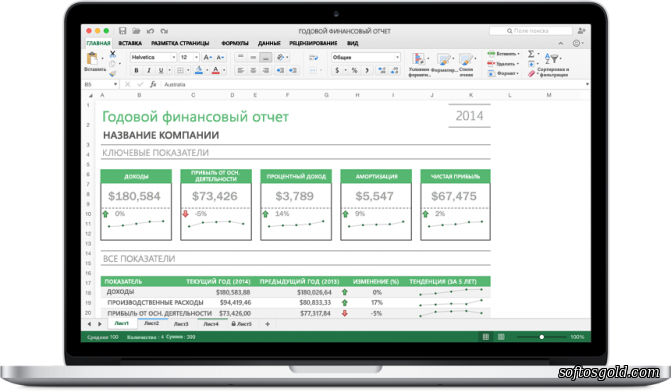
Task: Select the Cut scissors icon
Action: tap(113, 54)
